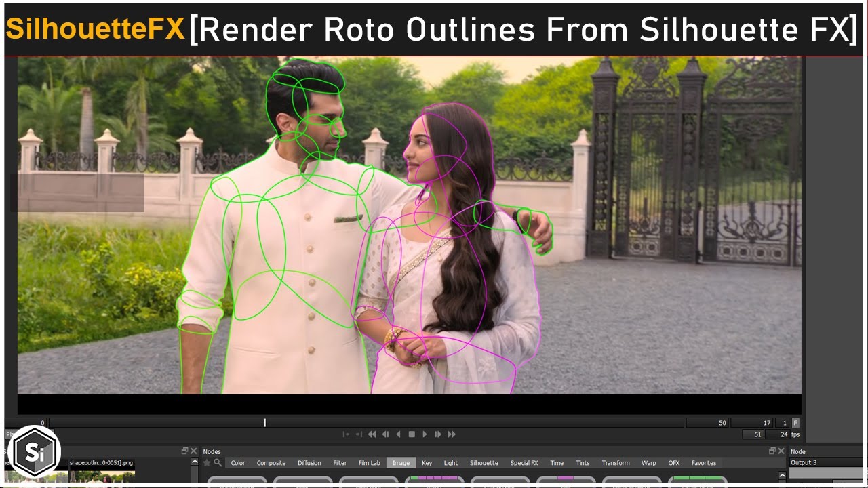
Task: Click the timeline playhead marker
Action: point(265,423)
